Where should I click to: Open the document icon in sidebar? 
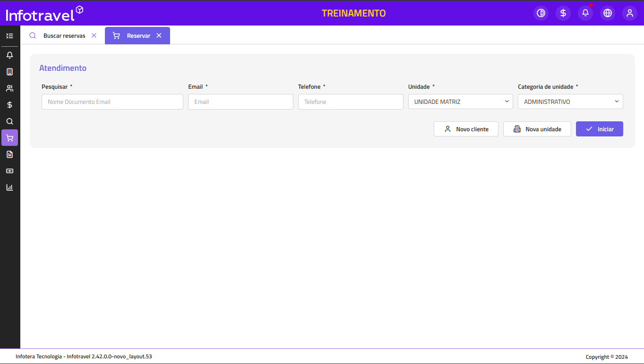coord(9,154)
